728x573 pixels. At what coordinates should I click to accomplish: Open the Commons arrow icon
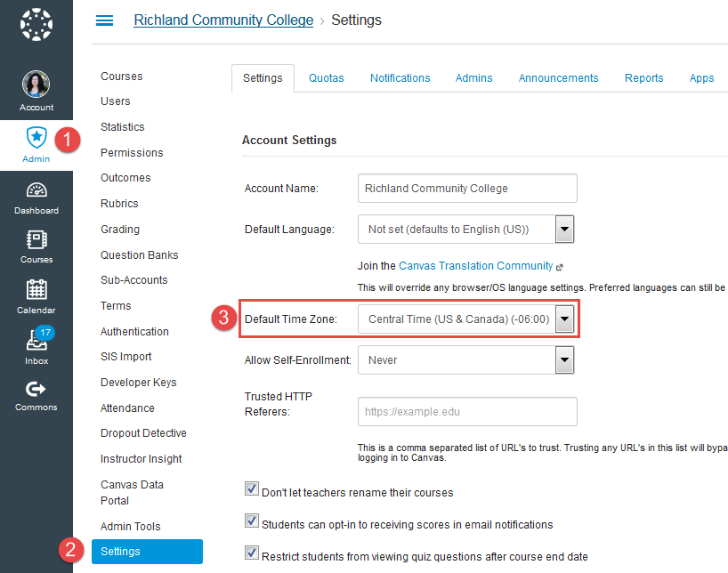[36, 389]
